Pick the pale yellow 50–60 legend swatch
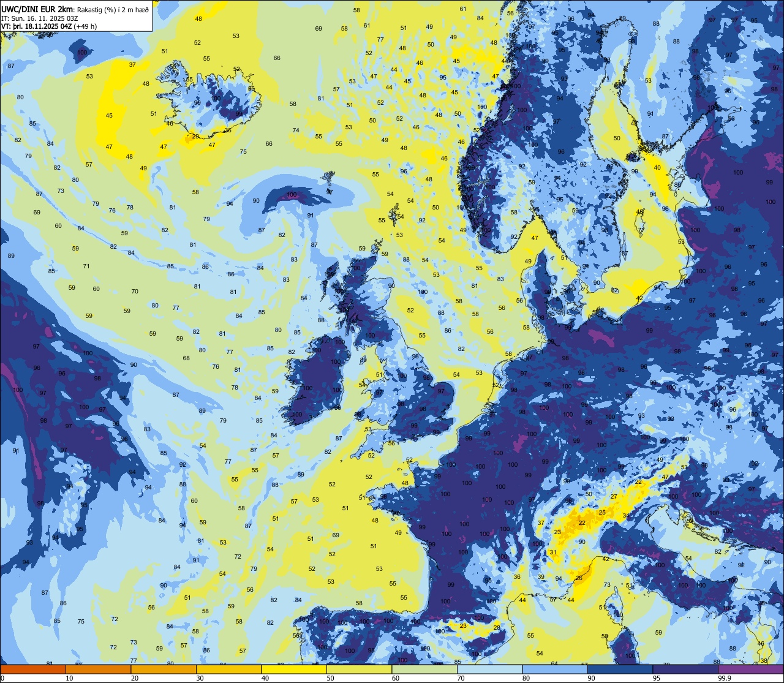This screenshot has width=784, height=683. coord(359,670)
